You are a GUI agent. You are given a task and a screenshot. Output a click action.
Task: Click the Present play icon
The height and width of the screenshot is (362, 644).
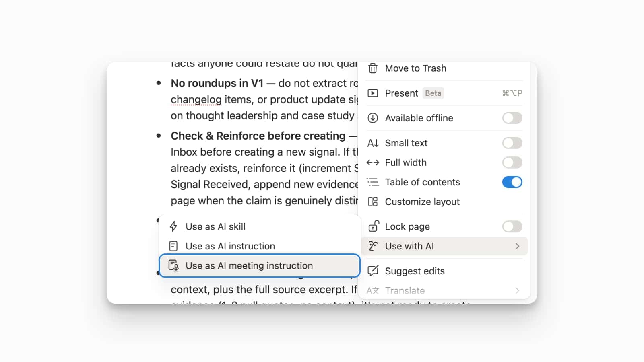tap(373, 93)
